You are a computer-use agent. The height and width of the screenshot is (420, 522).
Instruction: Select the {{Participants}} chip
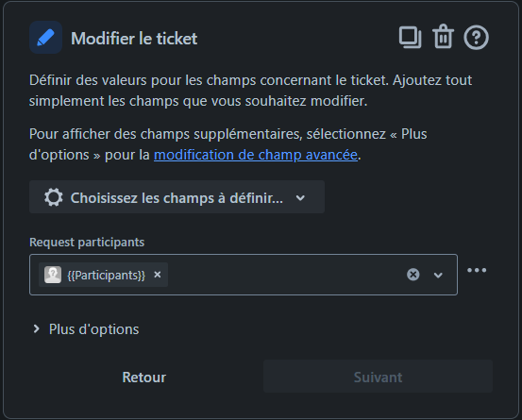[103, 275]
